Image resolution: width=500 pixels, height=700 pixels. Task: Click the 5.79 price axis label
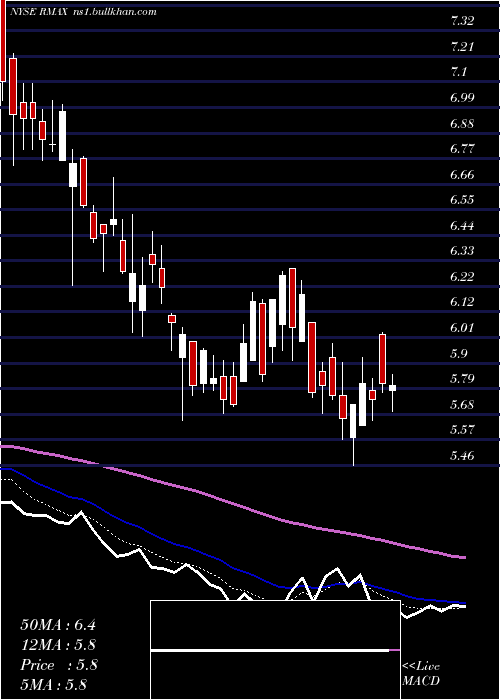462,379
